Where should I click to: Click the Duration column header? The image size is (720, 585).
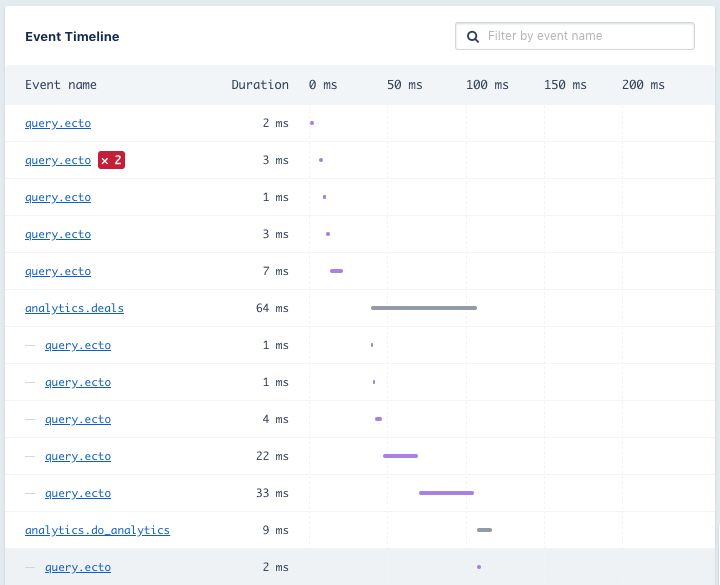260,85
